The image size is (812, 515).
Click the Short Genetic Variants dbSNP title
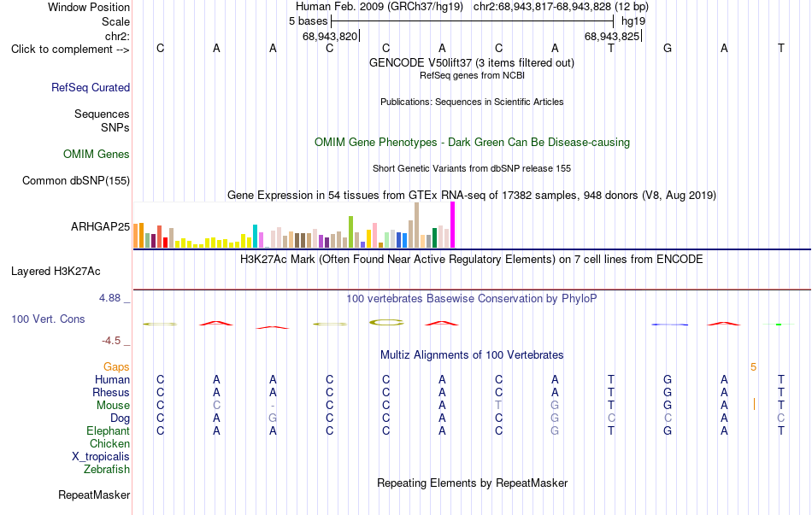pos(472,169)
